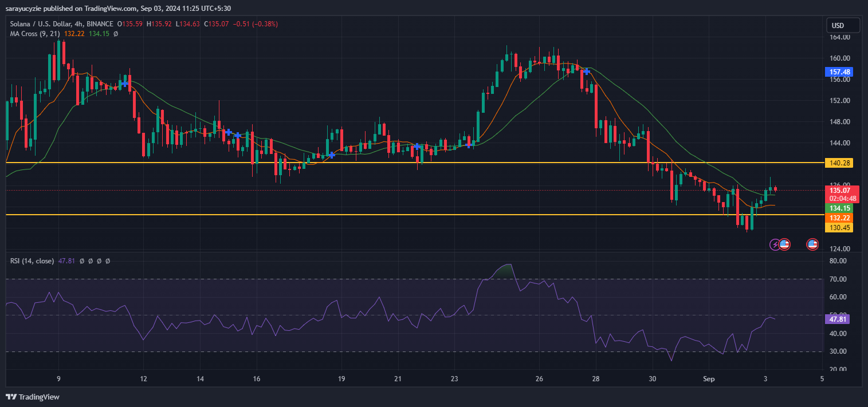Click the US flag event icon beside the lightning
Viewport: 868px width, 407px height.
point(784,244)
